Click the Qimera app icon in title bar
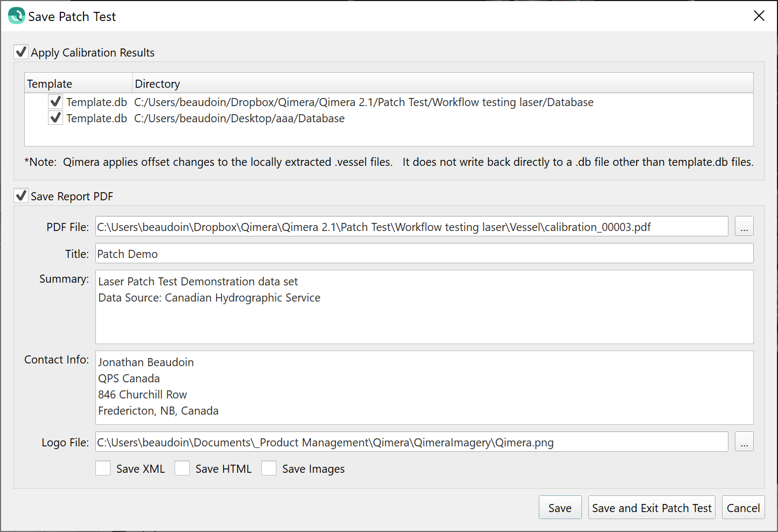This screenshot has height=532, width=778. [x=17, y=16]
